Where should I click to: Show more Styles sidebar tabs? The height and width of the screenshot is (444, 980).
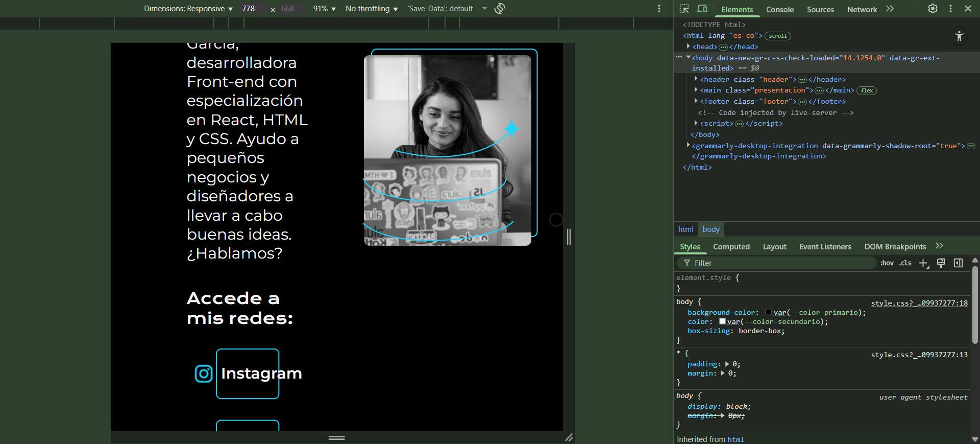[939, 246]
